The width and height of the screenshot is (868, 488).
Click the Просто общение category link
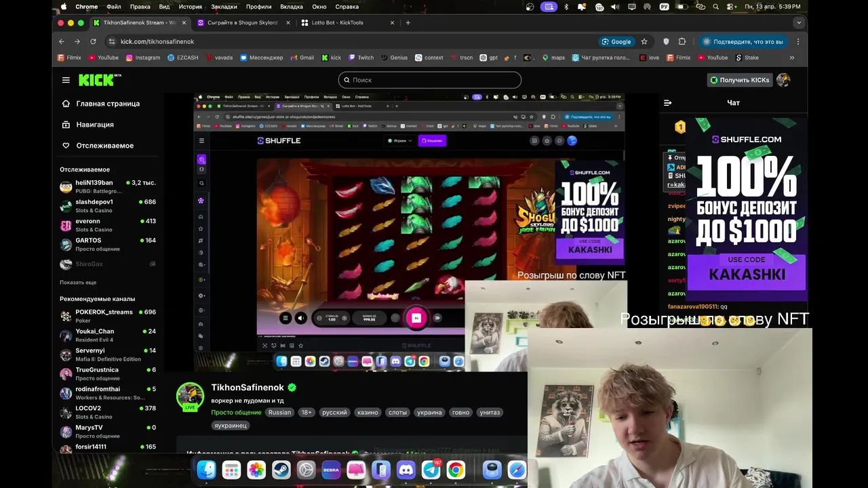[236, 412]
